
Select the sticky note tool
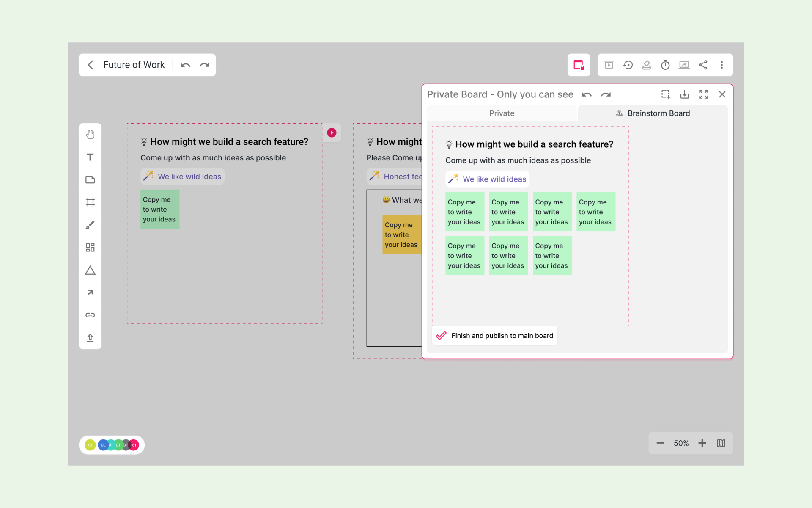coord(90,179)
